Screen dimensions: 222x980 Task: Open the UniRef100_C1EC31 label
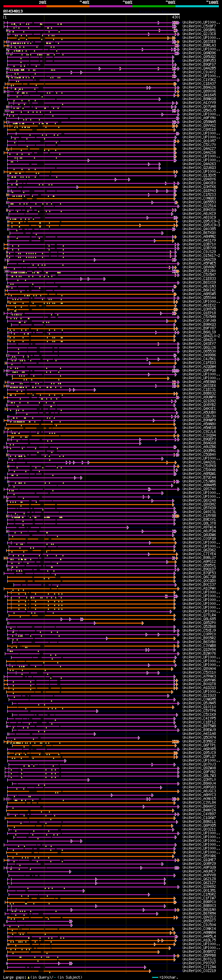coord(199,390)
